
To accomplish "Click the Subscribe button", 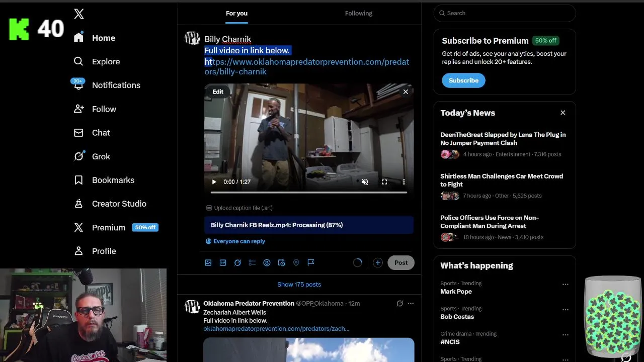I will click(463, 80).
